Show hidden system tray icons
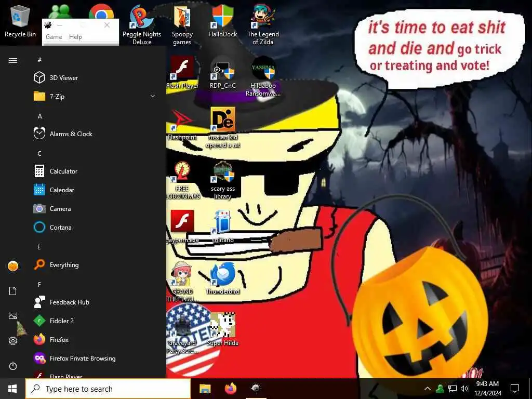 tap(428, 389)
